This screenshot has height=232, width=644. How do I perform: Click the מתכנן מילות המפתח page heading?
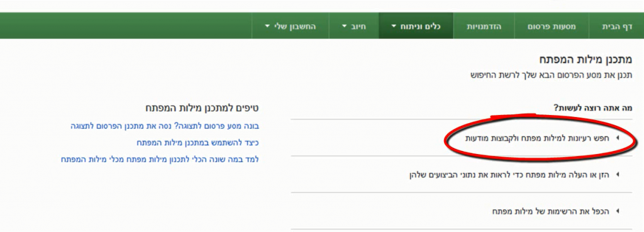pos(585,60)
